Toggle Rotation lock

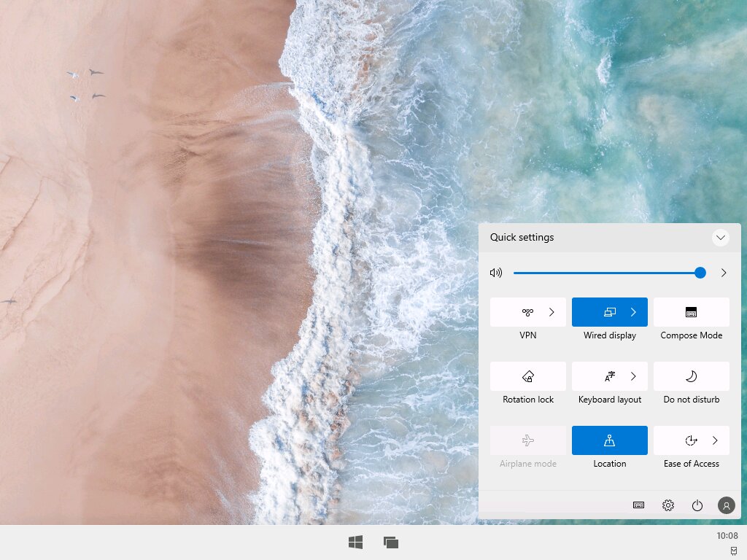[x=528, y=376]
